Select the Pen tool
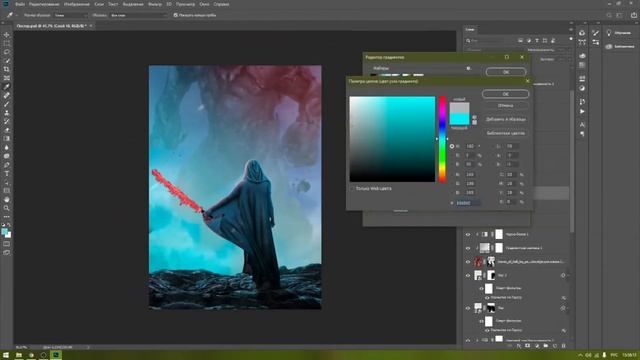The width and height of the screenshot is (640, 360). click(7, 165)
